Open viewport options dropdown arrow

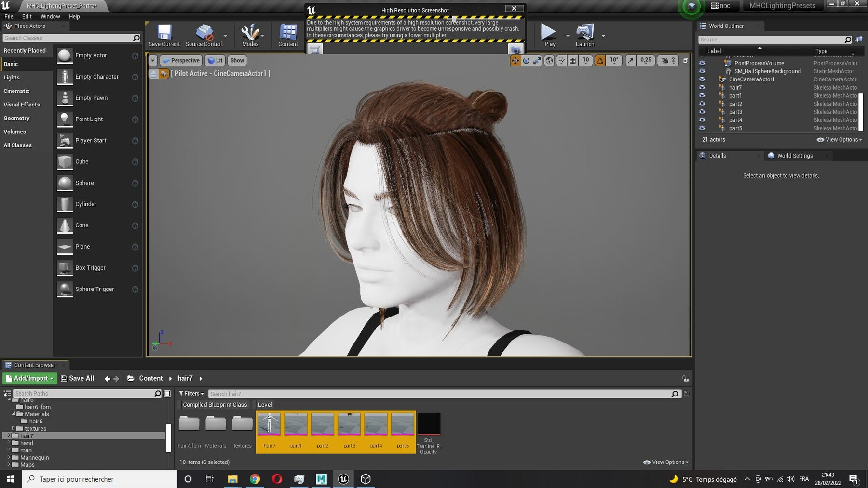click(152, 60)
